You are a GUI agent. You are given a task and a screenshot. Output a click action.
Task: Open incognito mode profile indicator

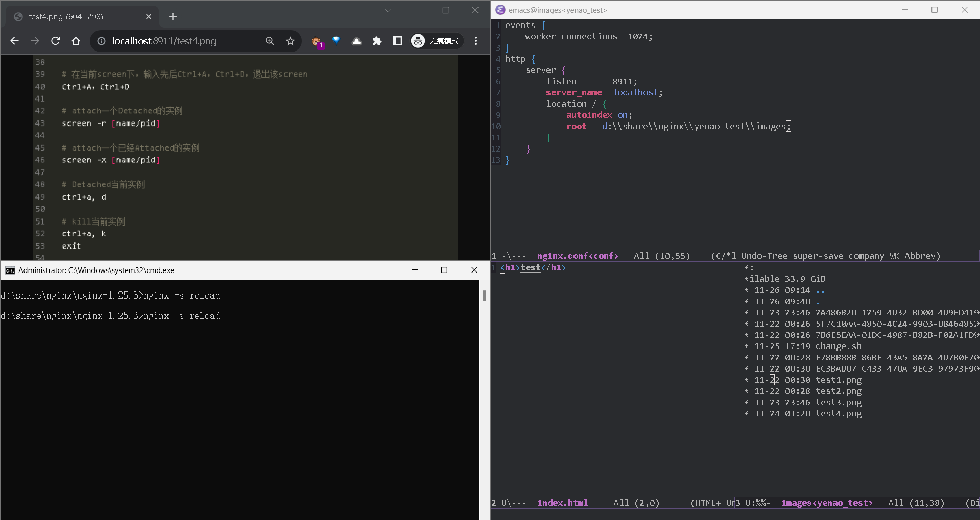(437, 41)
